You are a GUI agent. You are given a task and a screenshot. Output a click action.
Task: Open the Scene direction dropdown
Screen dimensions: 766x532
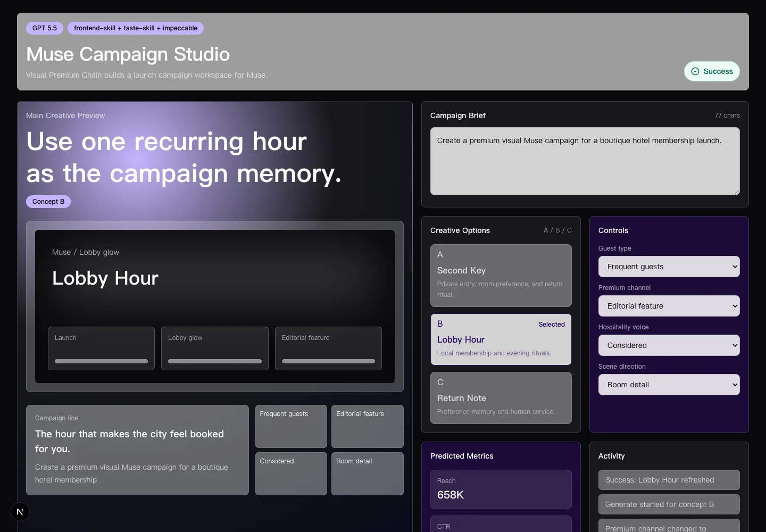coord(669,385)
